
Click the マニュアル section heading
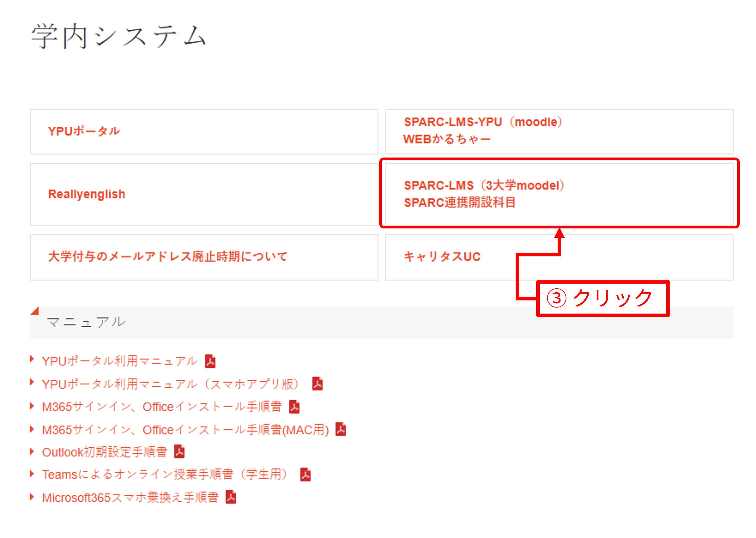coord(86,322)
